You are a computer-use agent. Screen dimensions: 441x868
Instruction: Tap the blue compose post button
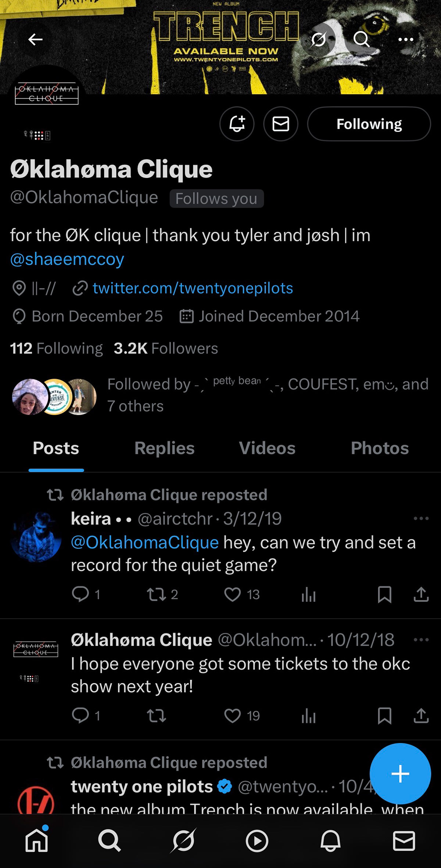(400, 774)
